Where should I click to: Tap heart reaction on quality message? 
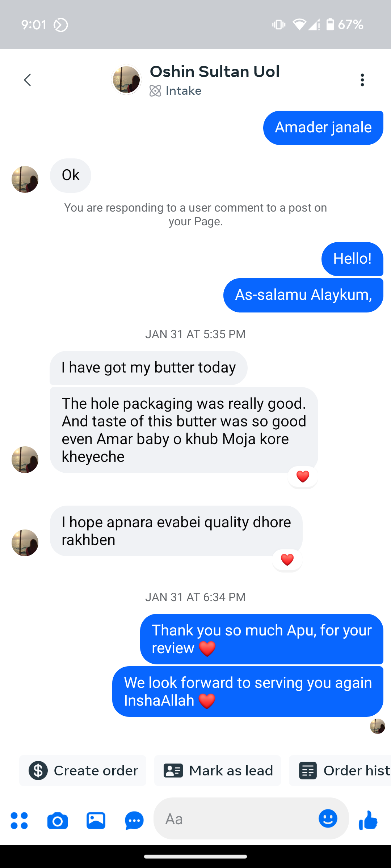click(287, 560)
